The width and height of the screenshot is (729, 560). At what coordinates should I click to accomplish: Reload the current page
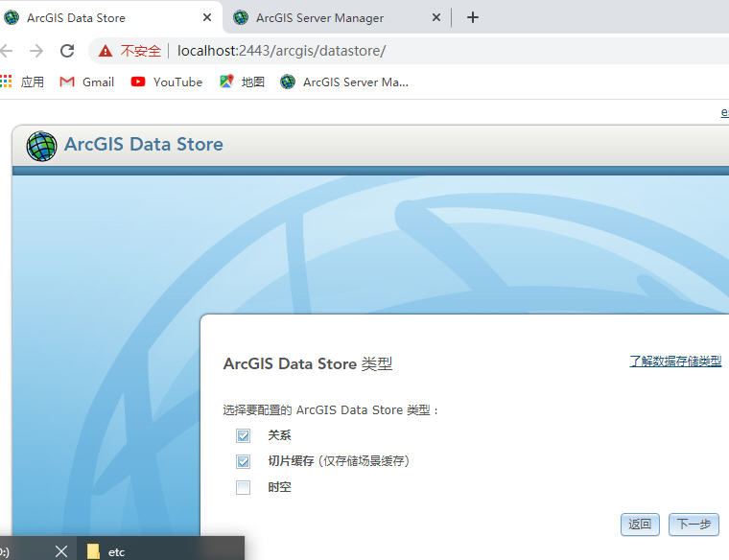67,51
